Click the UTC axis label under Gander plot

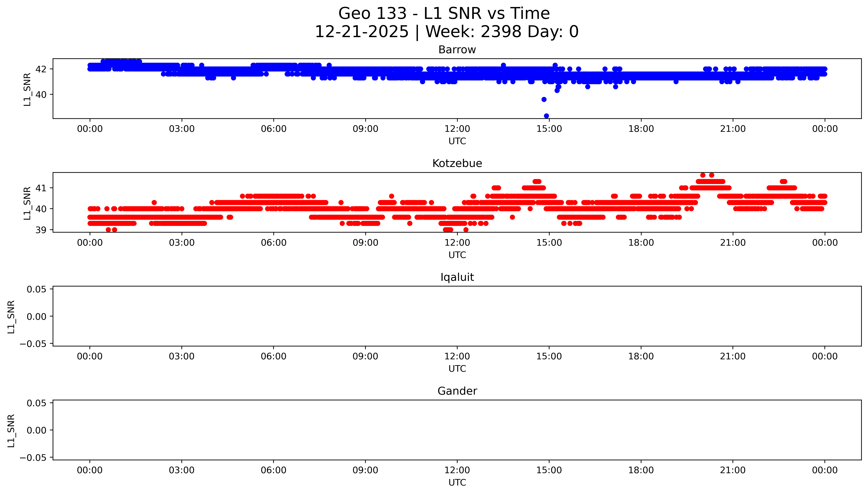pyautogui.click(x=457, y=482)
